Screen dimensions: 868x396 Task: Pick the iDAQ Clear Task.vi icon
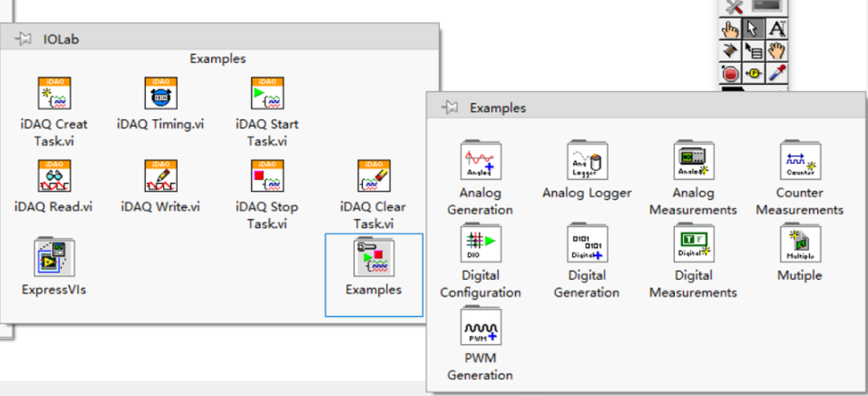[x=374, y=176]
